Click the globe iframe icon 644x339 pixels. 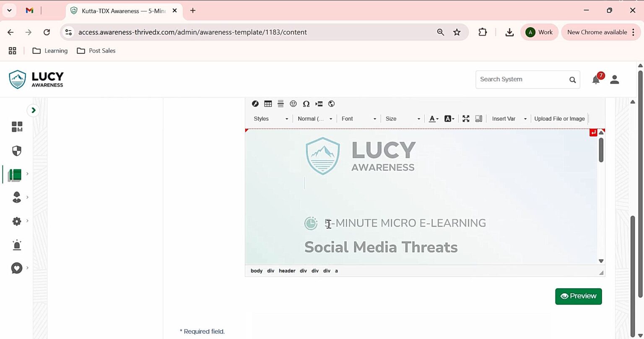click(x=331, y=104)
